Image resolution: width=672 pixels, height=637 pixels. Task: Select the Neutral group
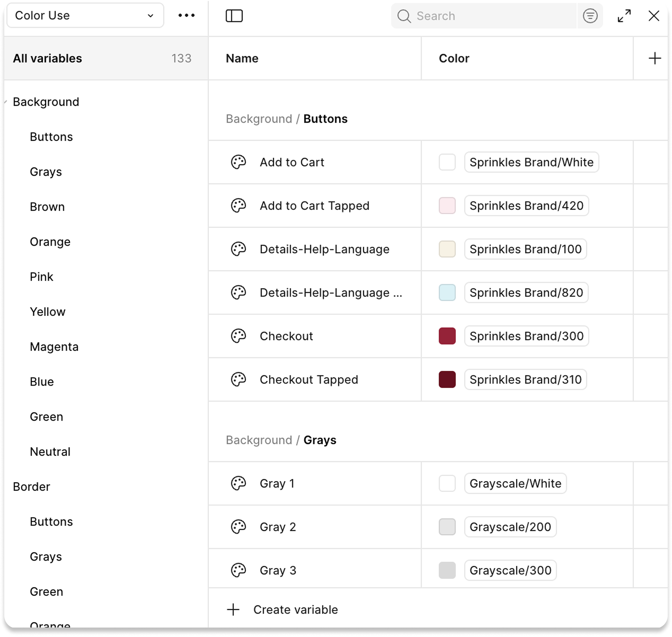50,451
